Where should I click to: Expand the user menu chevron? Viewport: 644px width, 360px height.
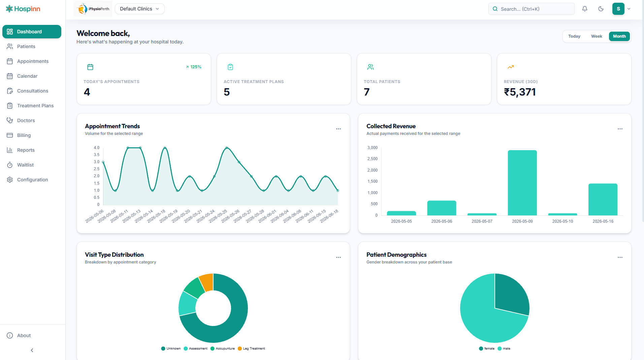point(629,9)
